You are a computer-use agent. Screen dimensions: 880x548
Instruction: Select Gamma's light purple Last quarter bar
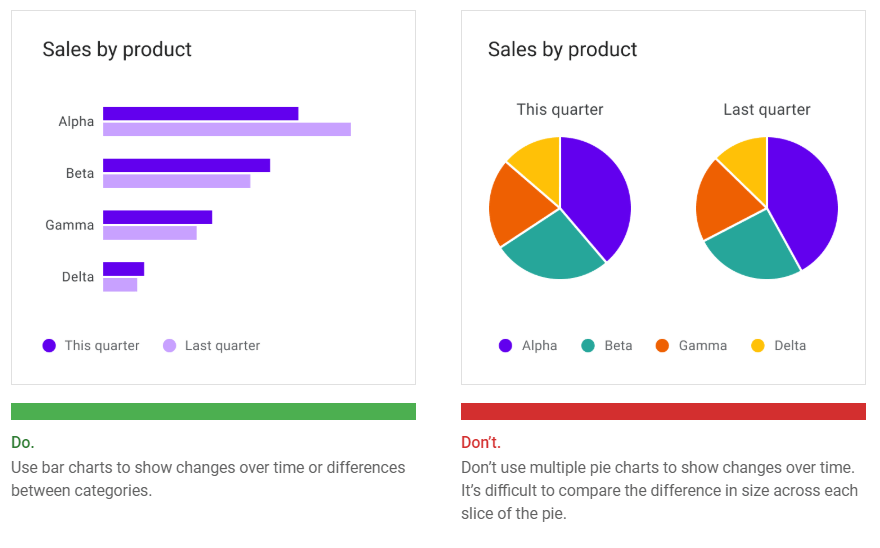149,233
